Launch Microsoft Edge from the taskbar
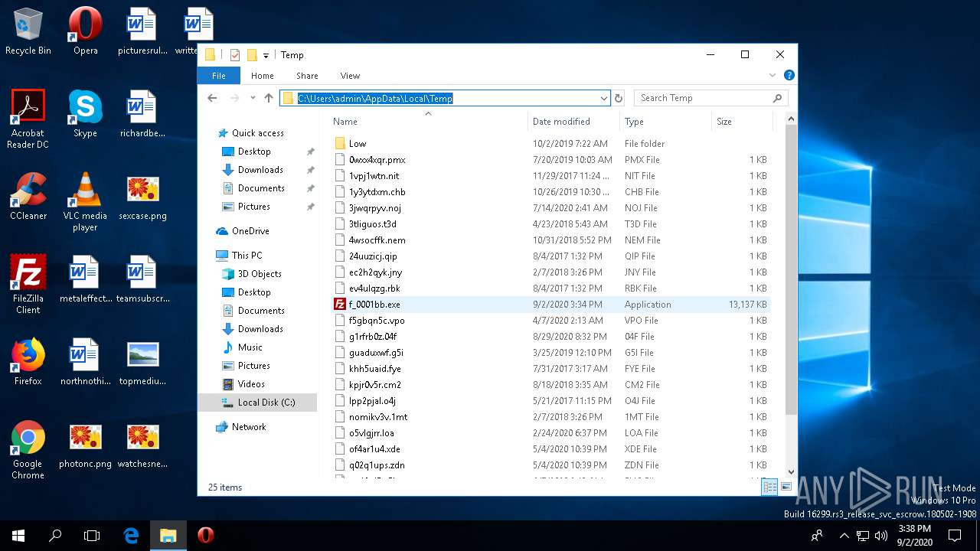The height and width of the screenshot is (551, 980). (x=131, y=536)
